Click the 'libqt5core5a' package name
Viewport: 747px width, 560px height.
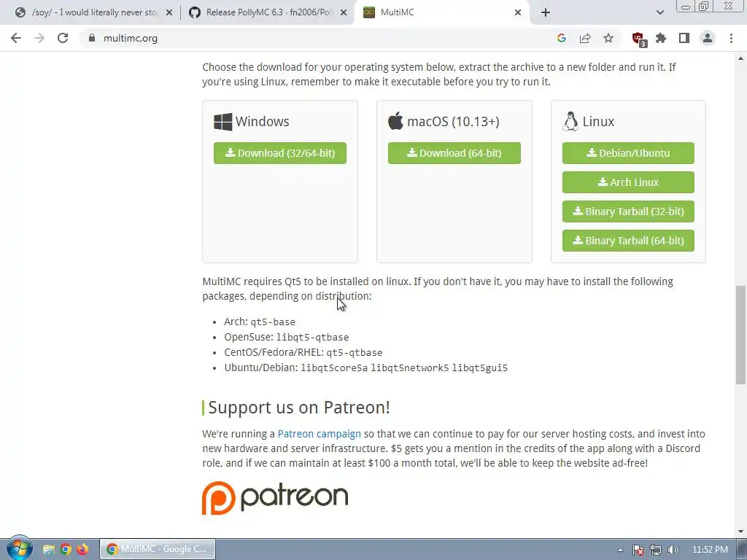(334, 367)
